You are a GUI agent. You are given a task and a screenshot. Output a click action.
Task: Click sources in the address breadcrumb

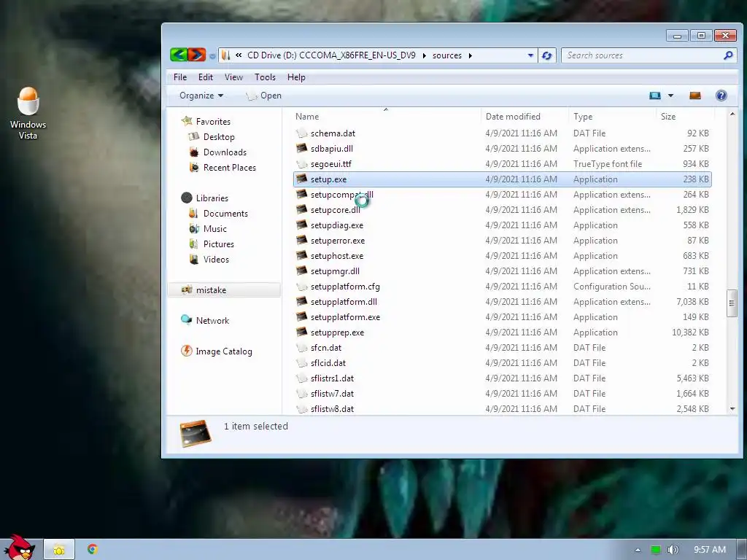pos(447,55)
